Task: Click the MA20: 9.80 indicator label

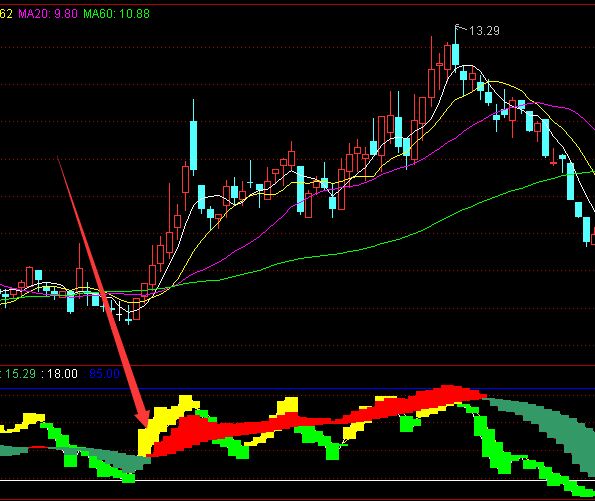Action: point(48,14)
